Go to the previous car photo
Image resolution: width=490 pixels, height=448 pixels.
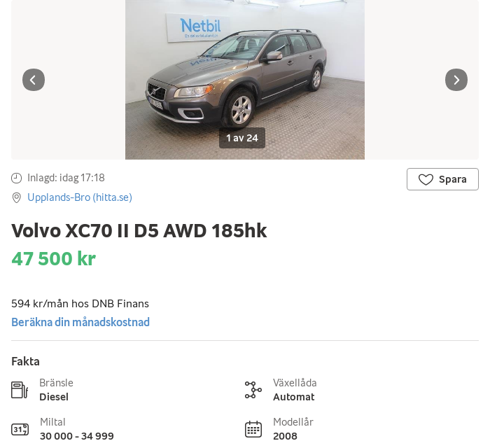pos(34,80)
